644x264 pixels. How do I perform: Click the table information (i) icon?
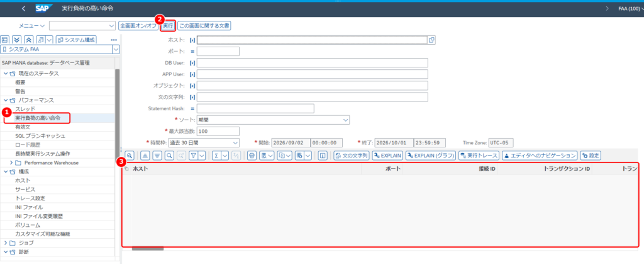tap(323, 156)
